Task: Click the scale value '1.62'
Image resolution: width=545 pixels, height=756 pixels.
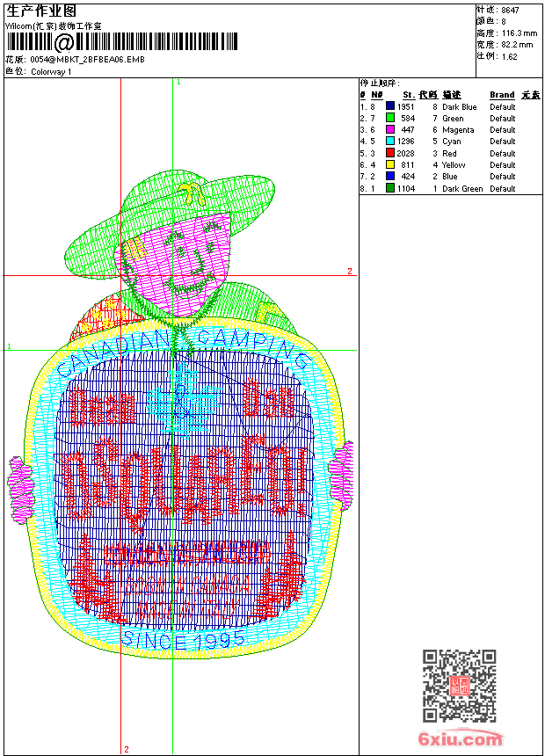Action: pyautogui.click(x=509, y=57)
